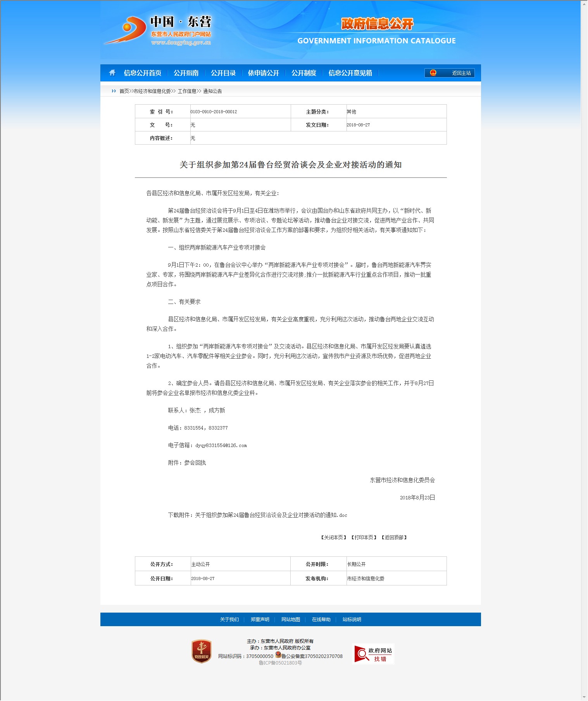Download the attached notice .doc file
The image size is (588, 701).
pos(271,515)
